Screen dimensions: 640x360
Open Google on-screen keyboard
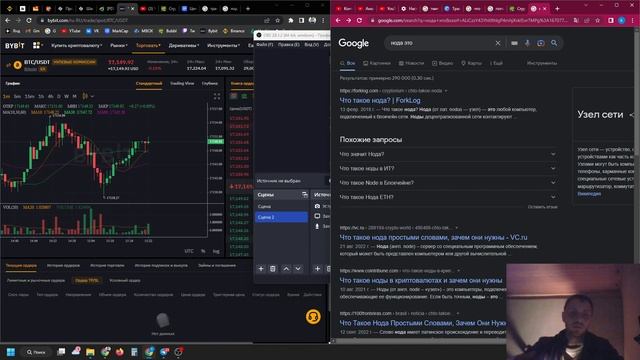[514, 43]
